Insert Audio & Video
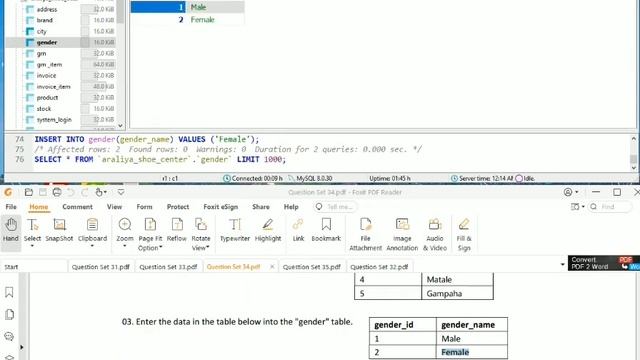 coord(435,234)
